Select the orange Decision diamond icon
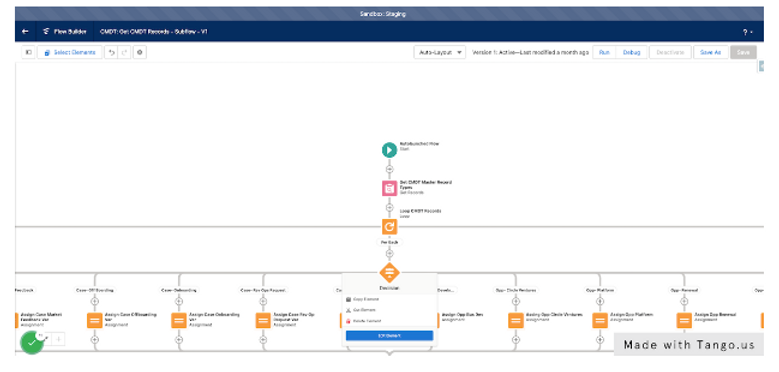The width and height of the screenshot is (779, 372). pos(390,273)
